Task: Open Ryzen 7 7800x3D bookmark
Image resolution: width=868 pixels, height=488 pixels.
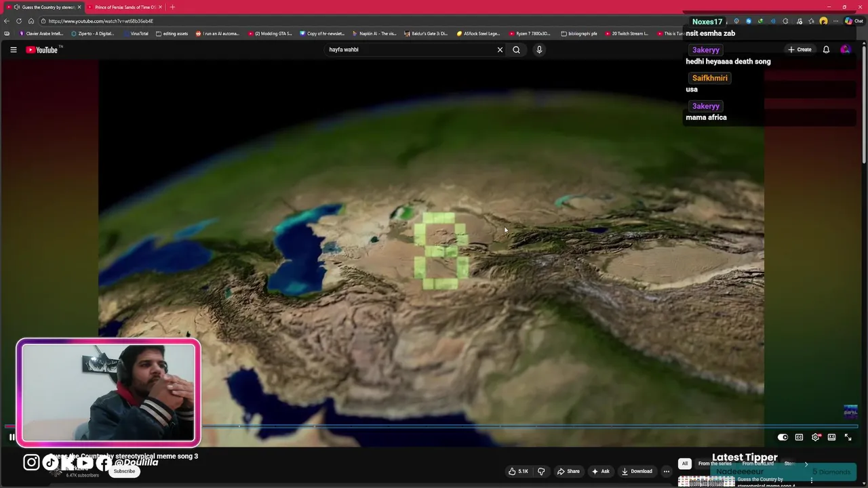Action: [x=530, y=33]
